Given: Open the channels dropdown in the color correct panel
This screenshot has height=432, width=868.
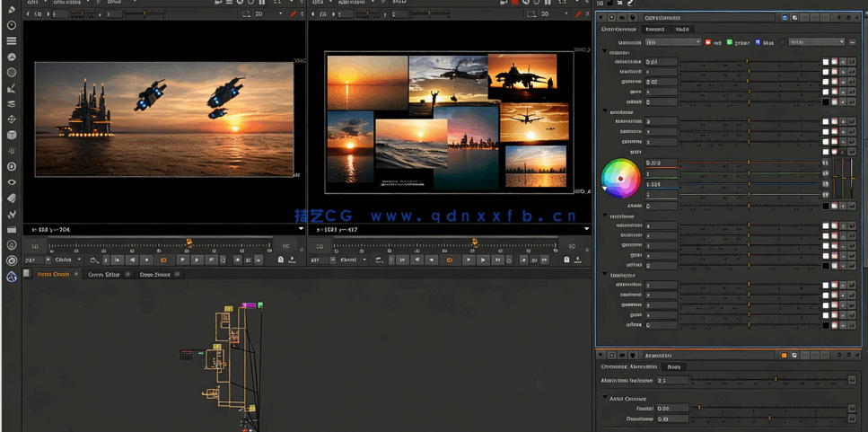Looking at the screenshot, I should [672, 42].
